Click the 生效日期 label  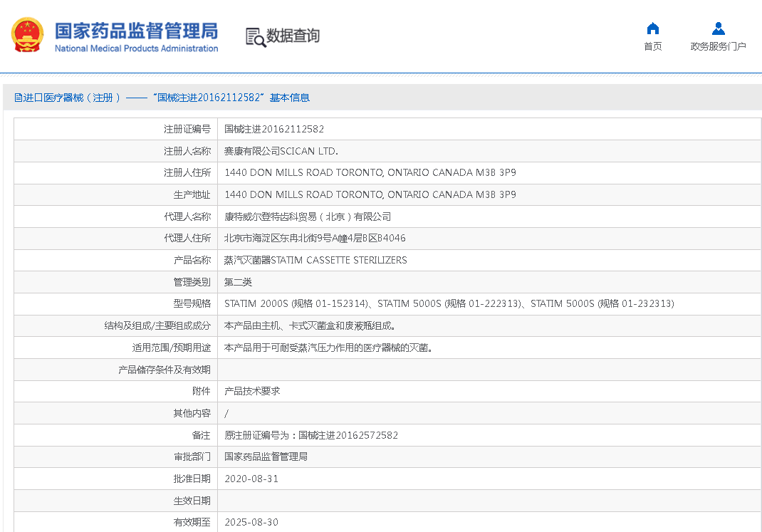(x=192, y=501)
